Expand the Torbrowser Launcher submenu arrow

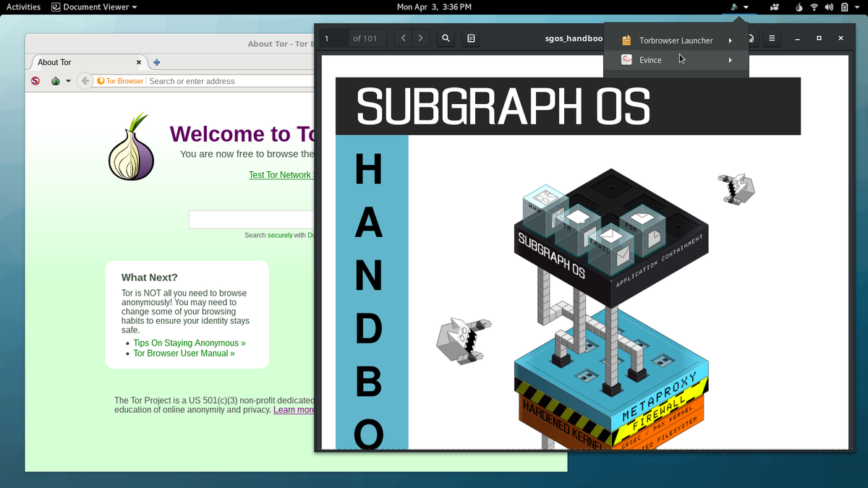[x=730, y=40]
